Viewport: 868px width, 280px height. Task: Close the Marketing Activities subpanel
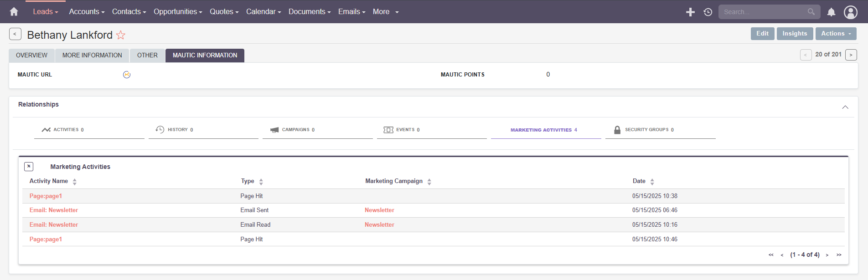click(x=29, y=167)
